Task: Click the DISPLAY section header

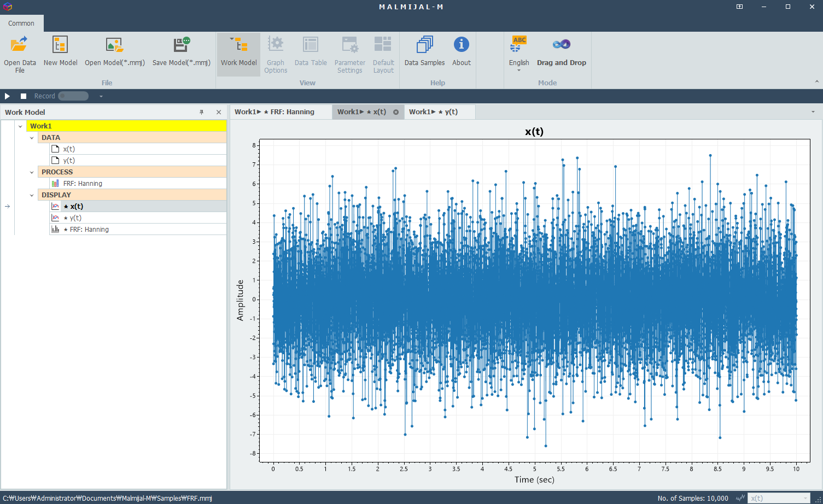Action: tap(132, 195)
